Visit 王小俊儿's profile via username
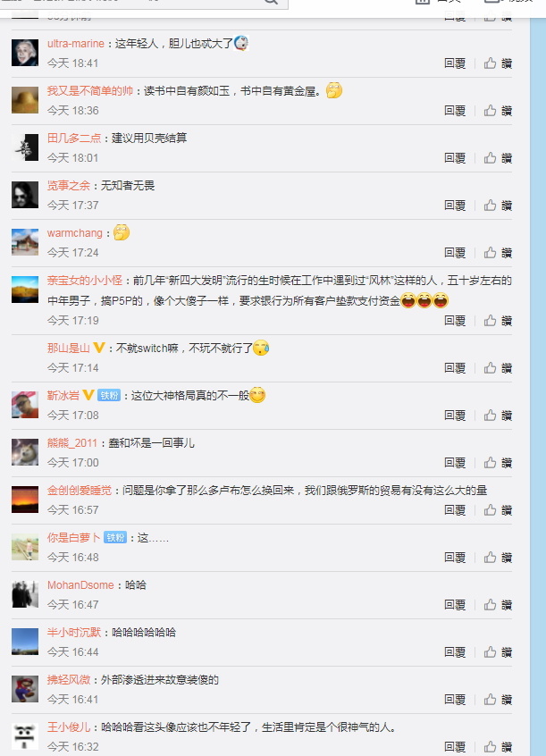Screen dimensions: 546x756 (69, 727)
